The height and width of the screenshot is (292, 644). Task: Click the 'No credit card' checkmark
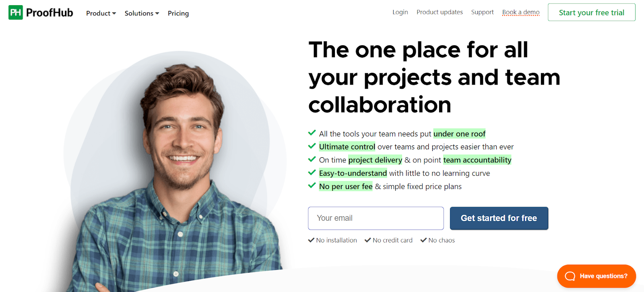tap(367, 240)
